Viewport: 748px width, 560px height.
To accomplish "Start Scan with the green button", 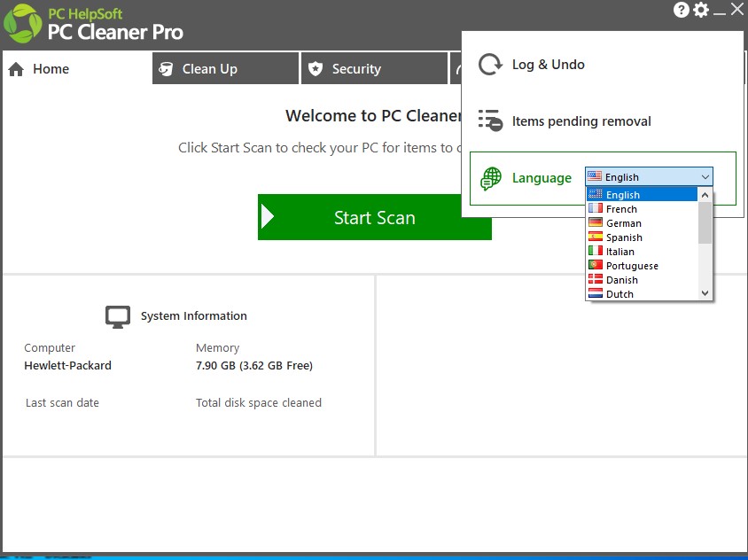I will (375, 217).
